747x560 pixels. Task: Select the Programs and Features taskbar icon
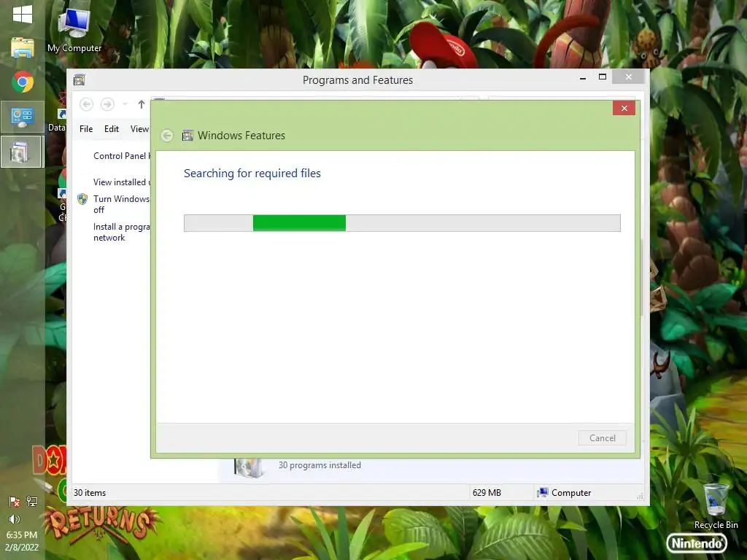click(23, 152)
